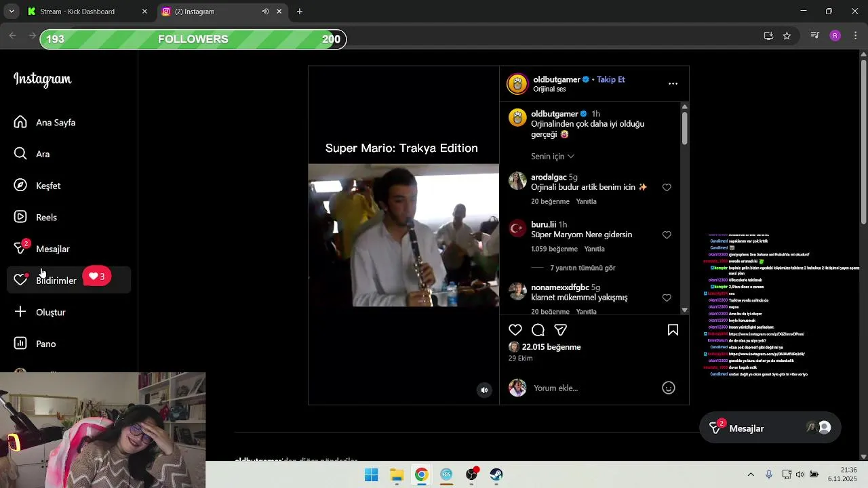Open the tab search dropdown arrow

pos(12,12)
